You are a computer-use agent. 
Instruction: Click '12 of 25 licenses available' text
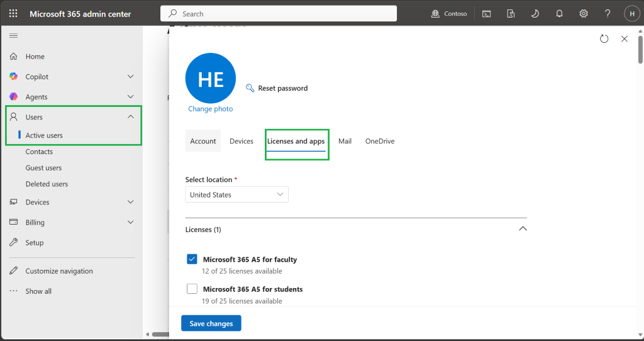[242, 271]
